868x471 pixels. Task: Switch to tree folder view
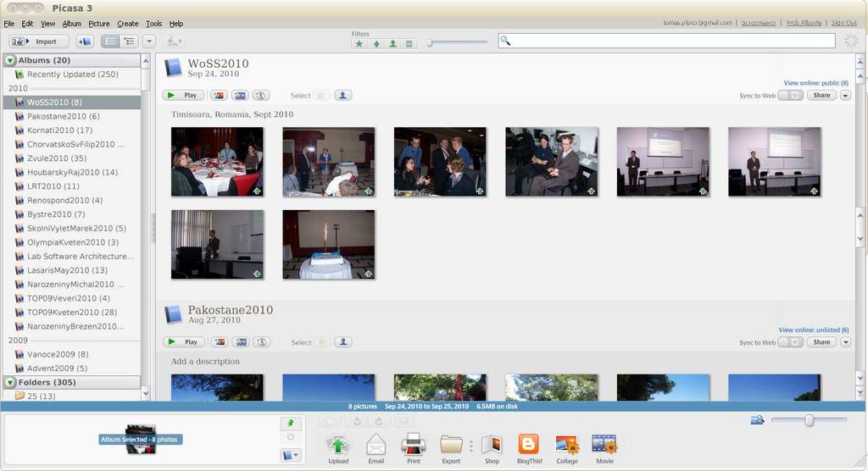[129, 42]
